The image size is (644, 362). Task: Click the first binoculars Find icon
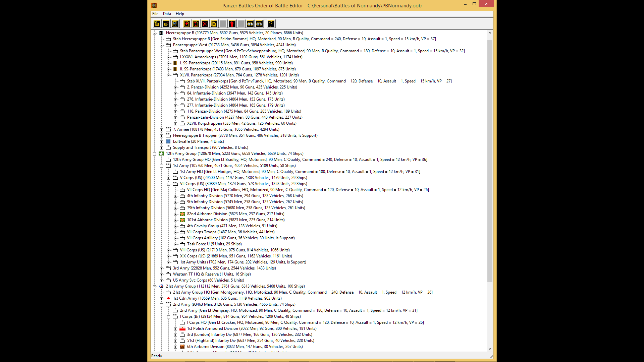pyautogui.click(x=250, y=24)
